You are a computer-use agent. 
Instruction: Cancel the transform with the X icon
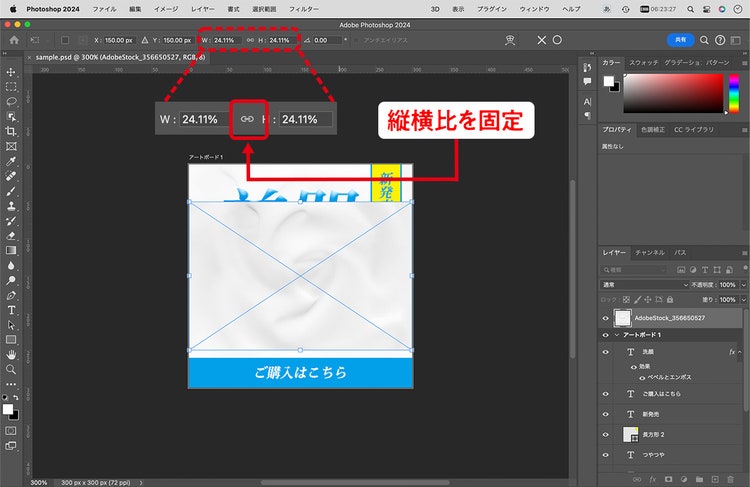[541, 40]
